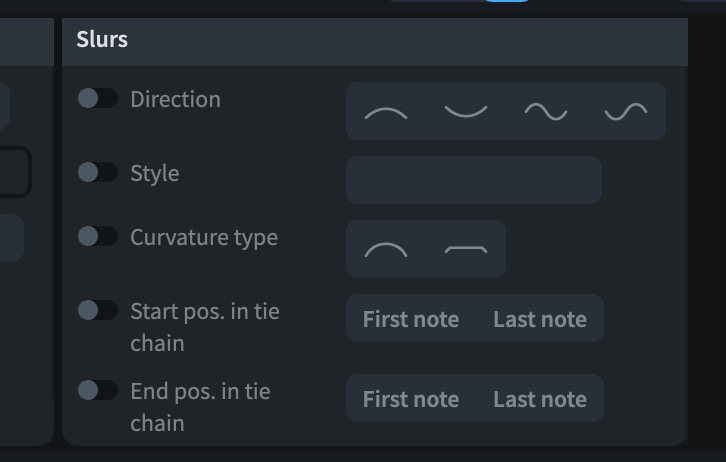Toggle Start pos. in tie chain switch
Screen dimensions: 726x462
point(98,310)
